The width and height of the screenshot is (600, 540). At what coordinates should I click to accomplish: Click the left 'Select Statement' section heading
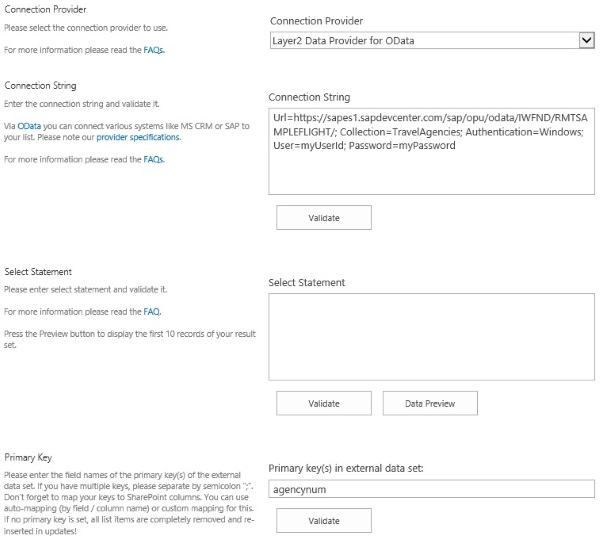[x=38, y=272]
